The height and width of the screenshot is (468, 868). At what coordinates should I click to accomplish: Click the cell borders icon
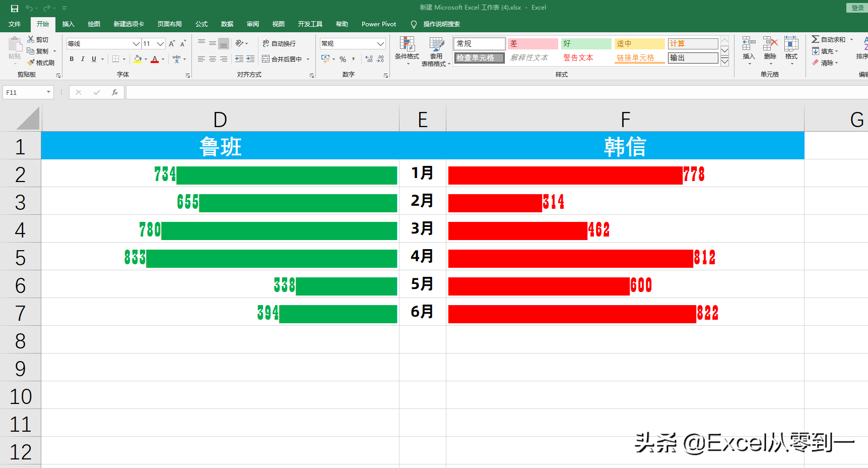point(116,59)
